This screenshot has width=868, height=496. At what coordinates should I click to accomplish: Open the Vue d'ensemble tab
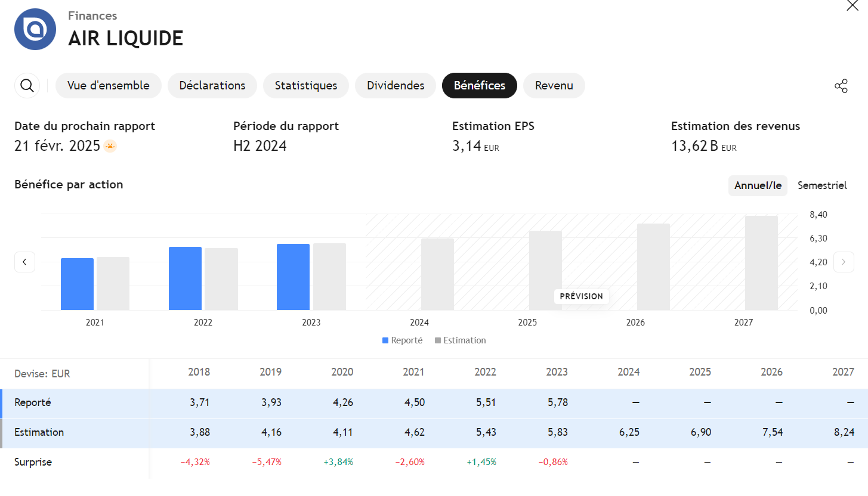pyautogui.click(x=109, y=86)
